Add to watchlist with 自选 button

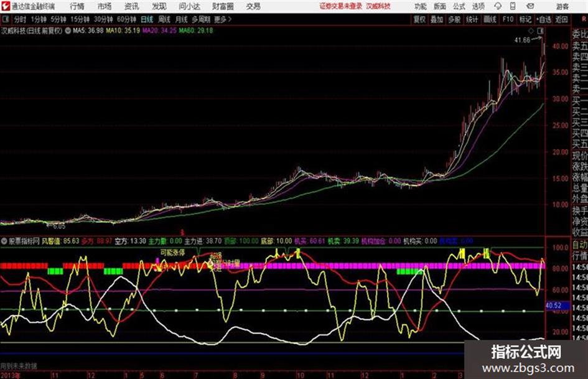coord(544,19)
